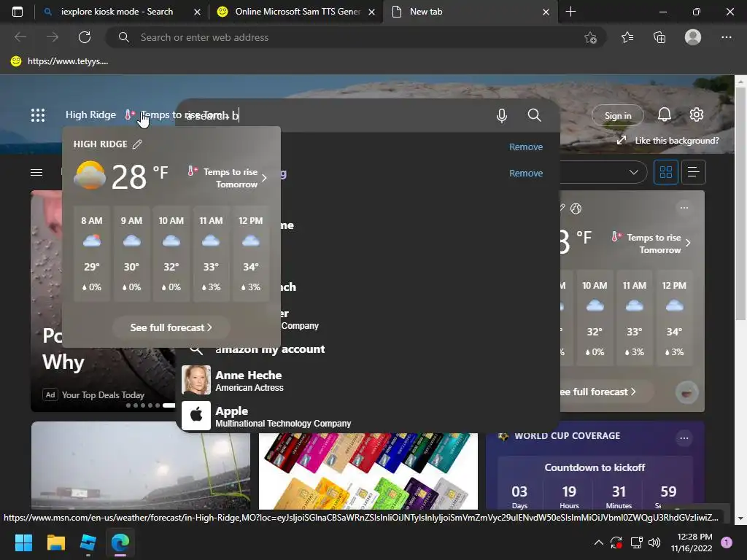The width and height of the screenshot is (747, 560).
Task: Open the vertical tabs icon in title bar
Action: tap(18, 12)
